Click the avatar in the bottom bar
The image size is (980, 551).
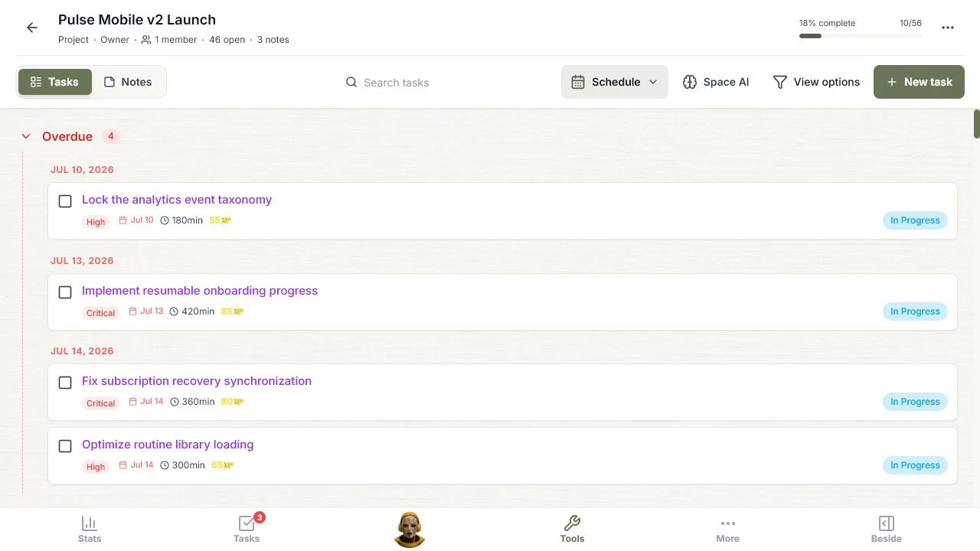coord(410,529)
